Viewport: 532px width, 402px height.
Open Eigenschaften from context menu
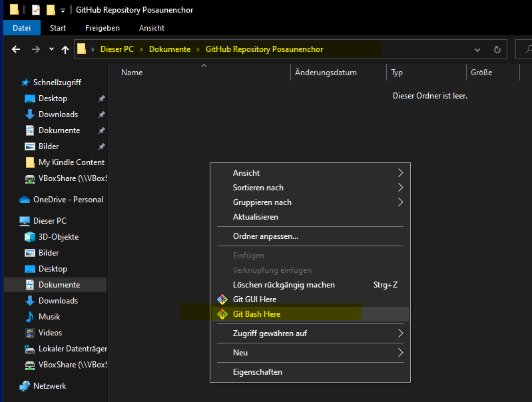(x=310, y=372)
